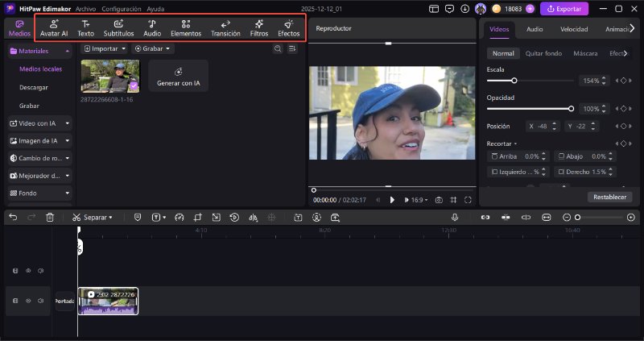
Task: Collapse the Materiales section
Action: [67, 51]
